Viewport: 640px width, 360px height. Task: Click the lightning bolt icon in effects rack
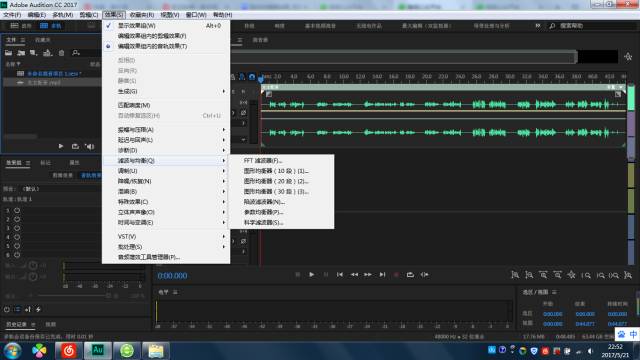[x=38, y=309]
